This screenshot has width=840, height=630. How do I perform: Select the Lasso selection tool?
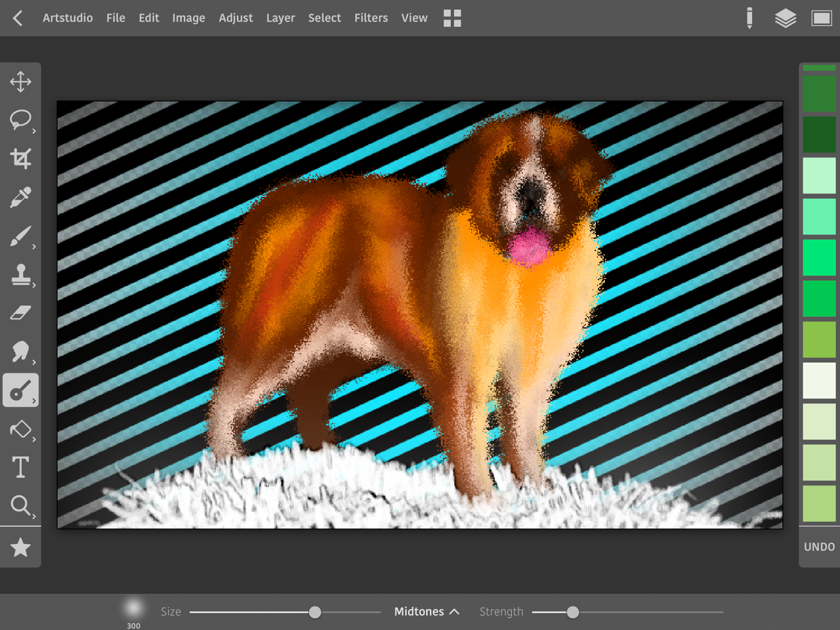coord(20,120)
